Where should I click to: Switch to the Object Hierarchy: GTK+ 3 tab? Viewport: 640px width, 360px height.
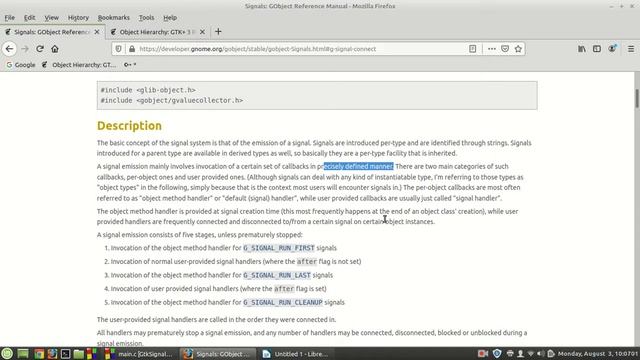[157, 32]
